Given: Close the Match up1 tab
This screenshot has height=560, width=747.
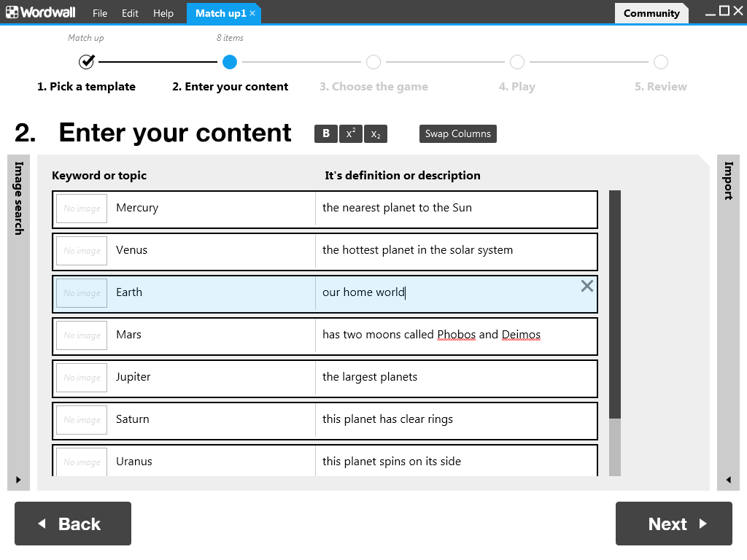Looking at the screenshot, I should pyautogui.click(x=252, y=13).
